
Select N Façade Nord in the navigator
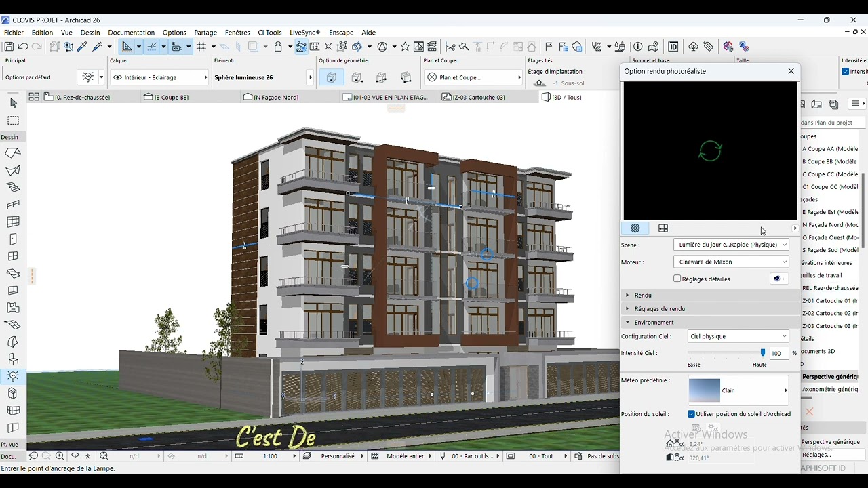point(830,224)
